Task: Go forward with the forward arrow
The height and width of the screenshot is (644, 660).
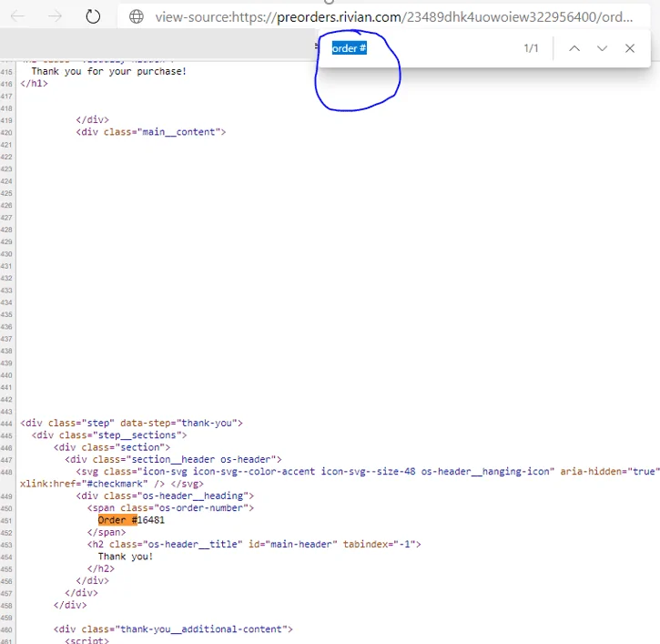Action: pos(55,16)
